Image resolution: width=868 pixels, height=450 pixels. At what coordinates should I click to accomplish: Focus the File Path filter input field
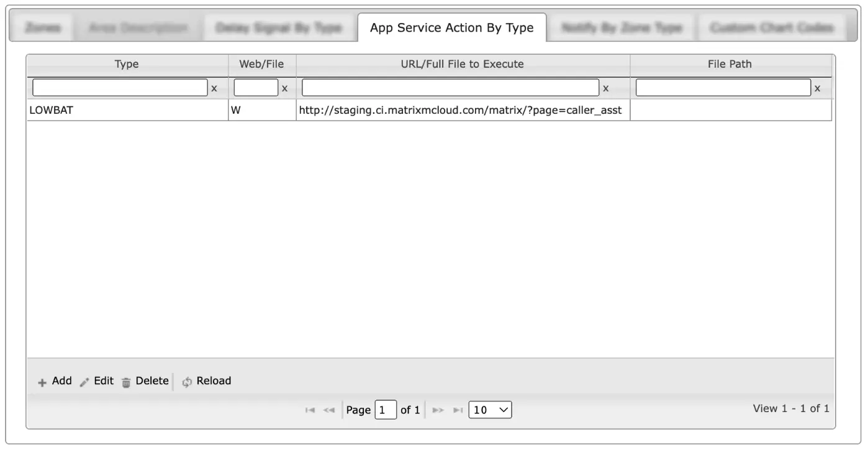(x=723, y=88)
